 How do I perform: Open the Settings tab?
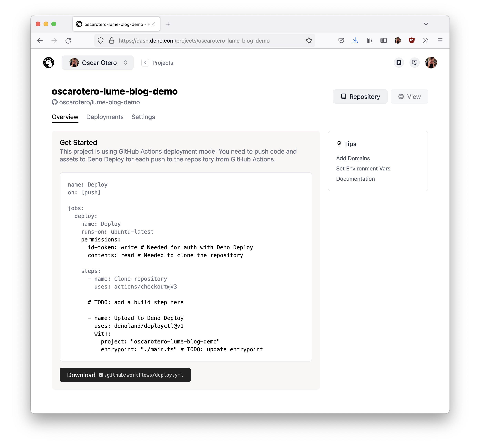pos(143,117)
